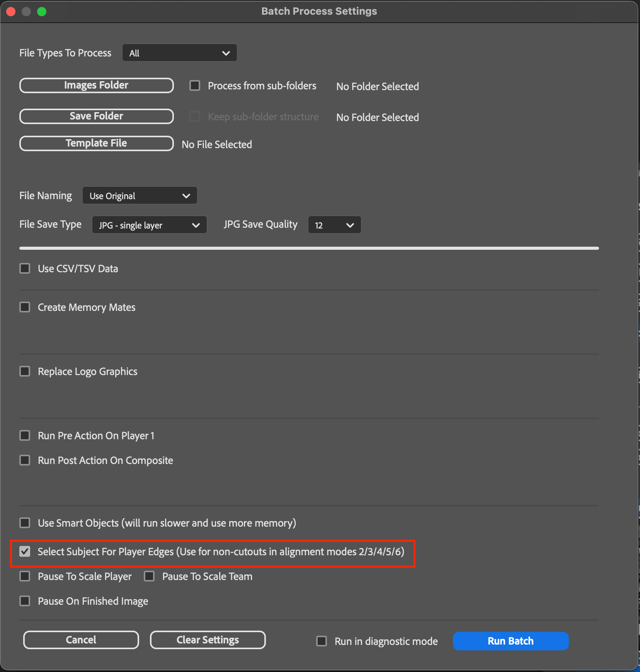The width and height of the screenshot is (640, 672).
Task: Enable Pause To Scale Team checkbox
Action: click(149, 576)
